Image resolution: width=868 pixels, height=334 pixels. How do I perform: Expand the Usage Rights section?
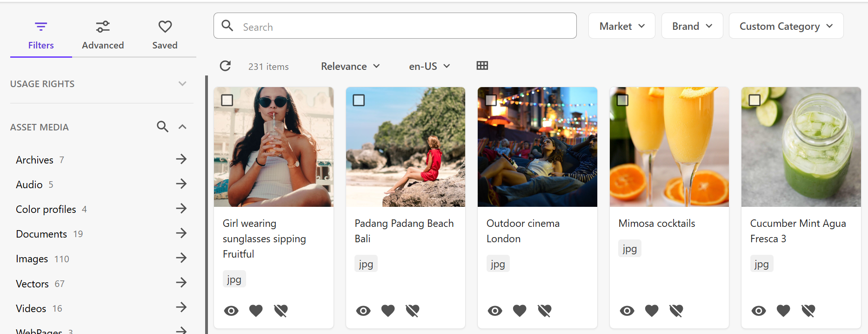[182, 84]
